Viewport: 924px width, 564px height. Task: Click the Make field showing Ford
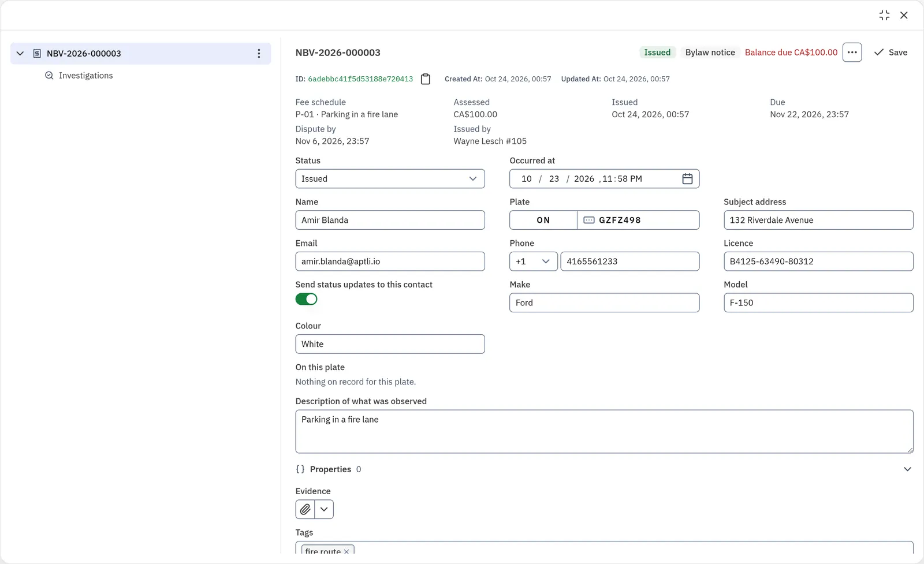point(604,302)
